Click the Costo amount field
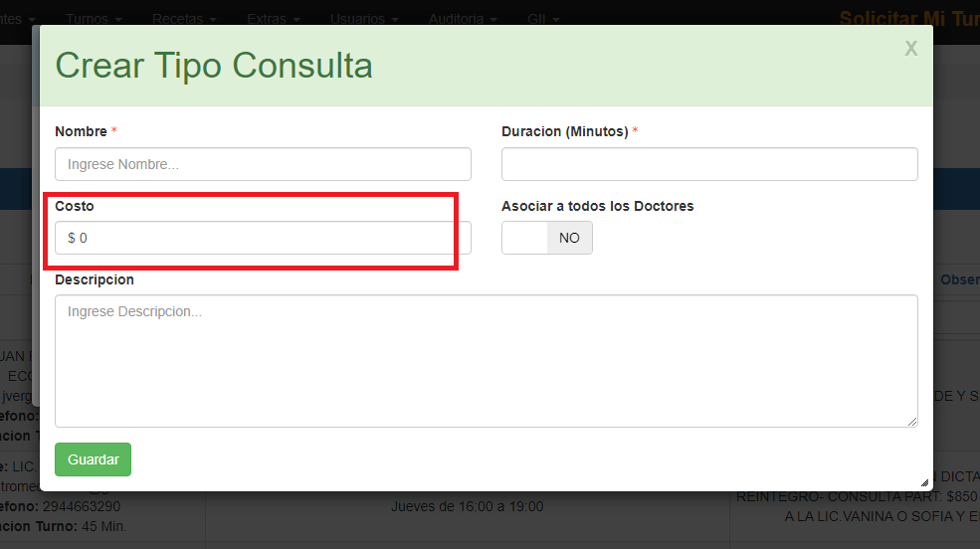Image resolution: width=980 pixels, height=549 pixels. (x=263, y=238)
